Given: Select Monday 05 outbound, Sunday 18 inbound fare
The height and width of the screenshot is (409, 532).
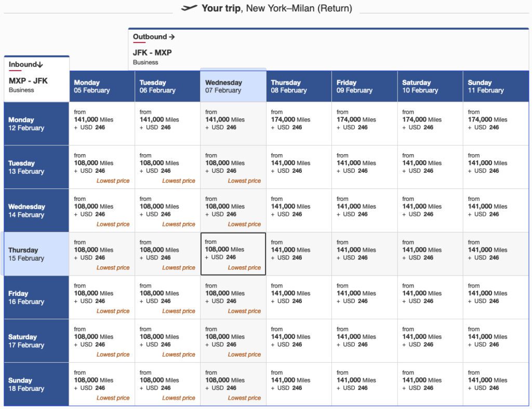Looking at the screenshot, I should tap(102, 384).
